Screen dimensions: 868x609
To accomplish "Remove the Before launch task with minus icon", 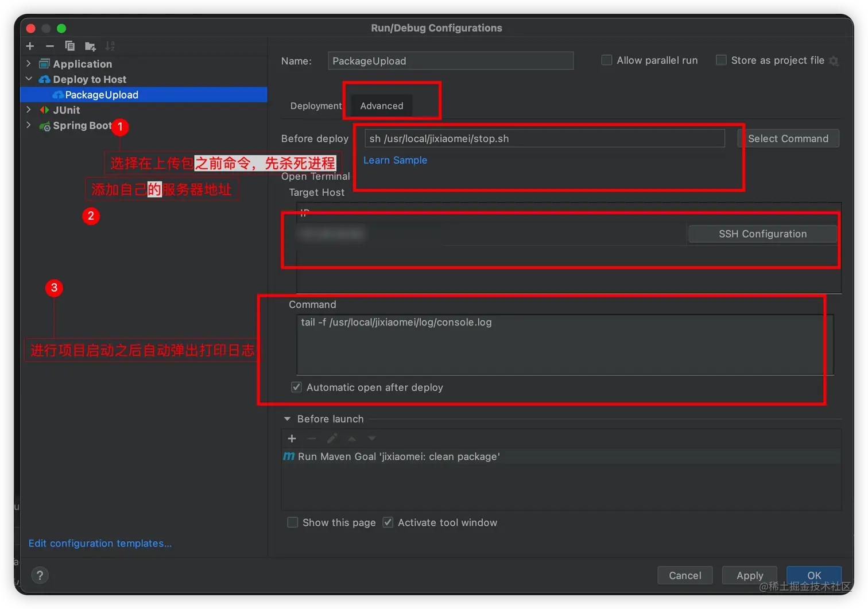I will click(x=312, y=439).
